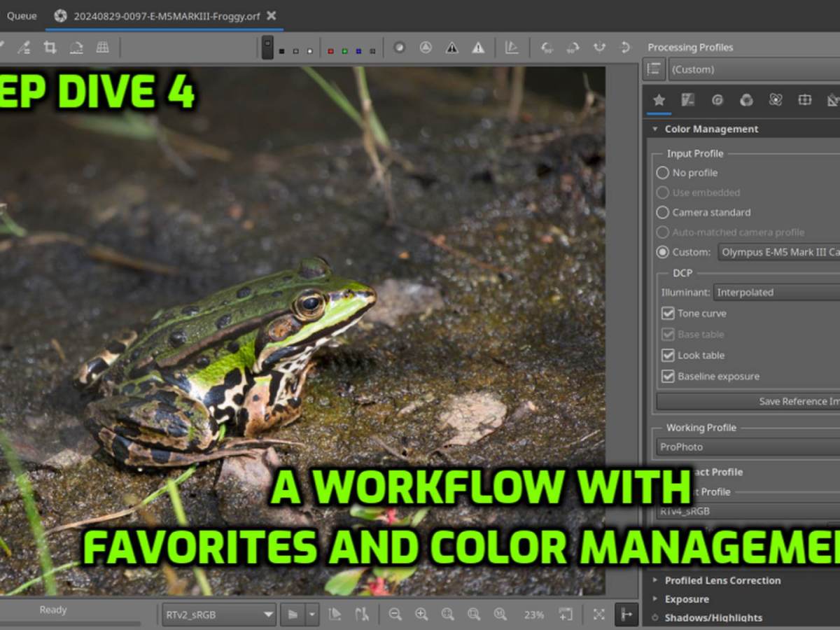This screenshot has width=840, height=630.
Task: Switch to Favorites star tab
Action: (659, 100)
